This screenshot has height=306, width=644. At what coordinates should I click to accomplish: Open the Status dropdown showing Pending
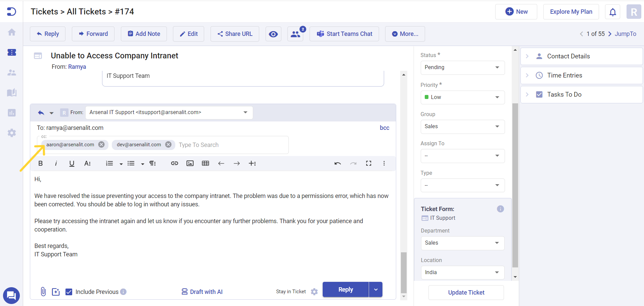tap(462, 67)
